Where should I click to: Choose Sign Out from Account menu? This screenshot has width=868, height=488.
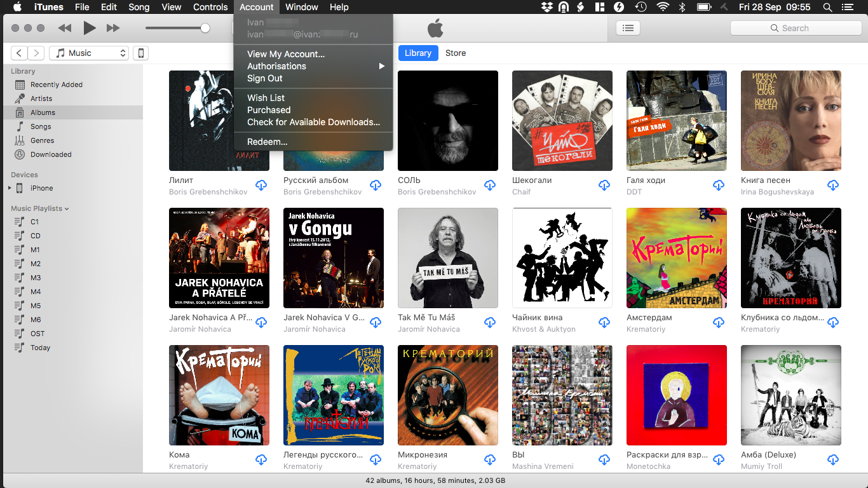(313, 78)
